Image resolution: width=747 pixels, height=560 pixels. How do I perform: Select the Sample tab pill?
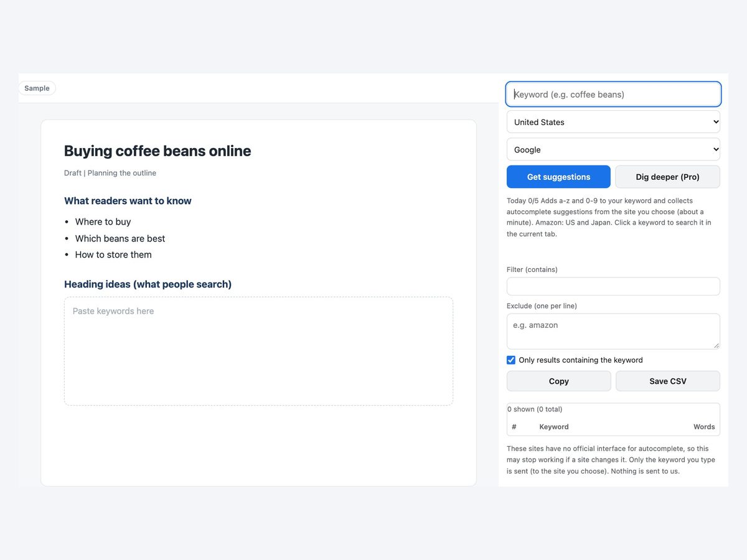37,88
